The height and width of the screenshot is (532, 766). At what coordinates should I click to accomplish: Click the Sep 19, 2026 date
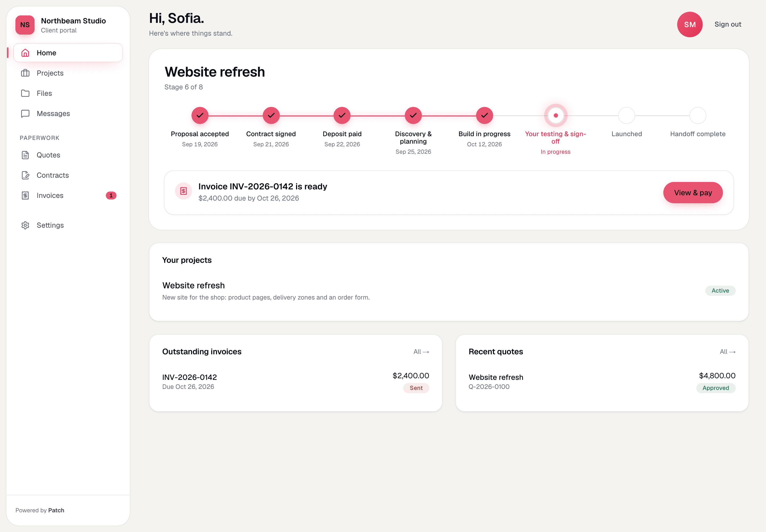[200, 144]
